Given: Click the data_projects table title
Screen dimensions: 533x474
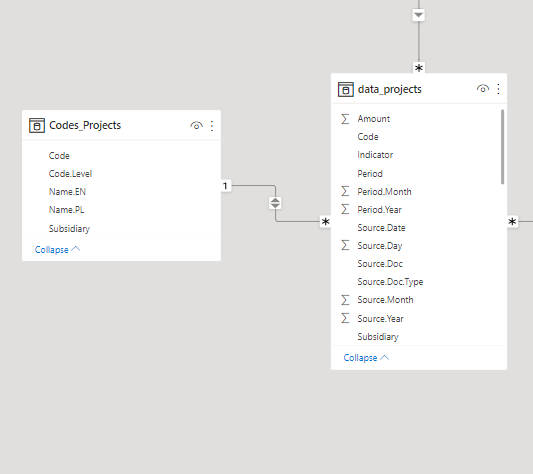Looking at the screenshot, I should pos(390,89).
